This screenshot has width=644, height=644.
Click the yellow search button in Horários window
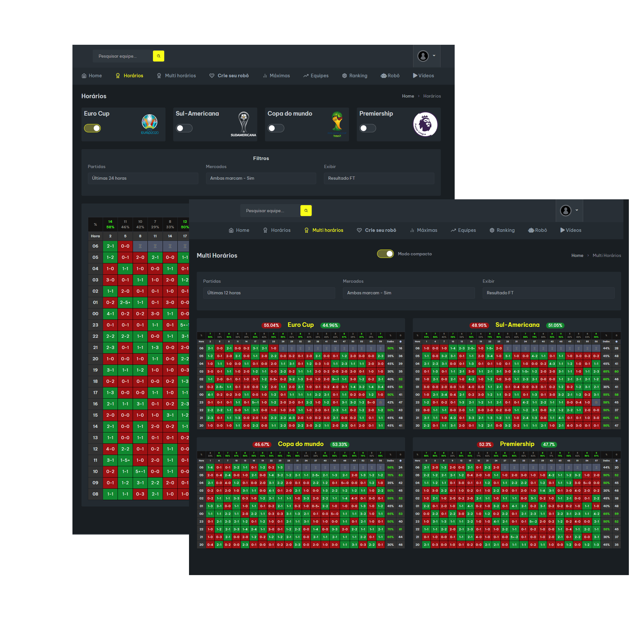tap(158, 56)
